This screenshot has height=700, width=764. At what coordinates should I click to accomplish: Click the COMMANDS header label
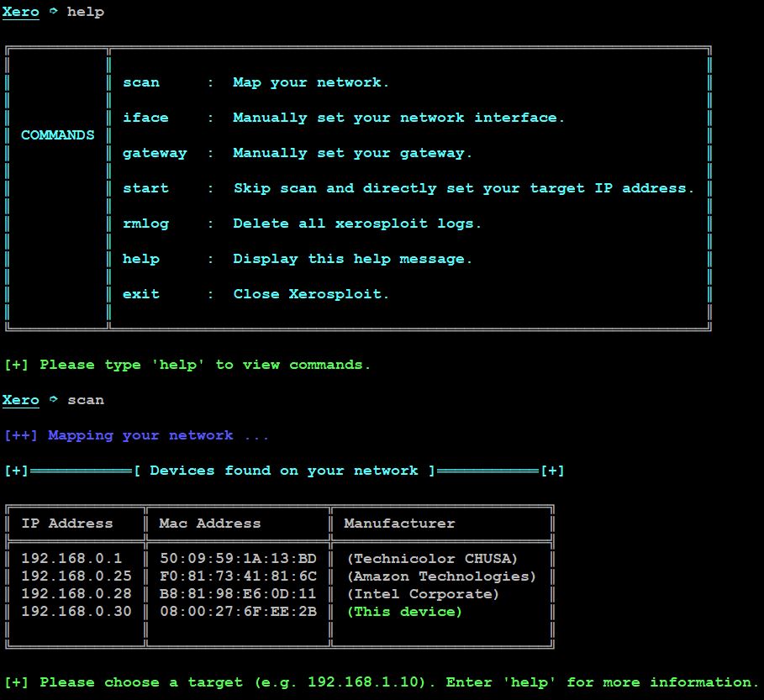point(57,135)
